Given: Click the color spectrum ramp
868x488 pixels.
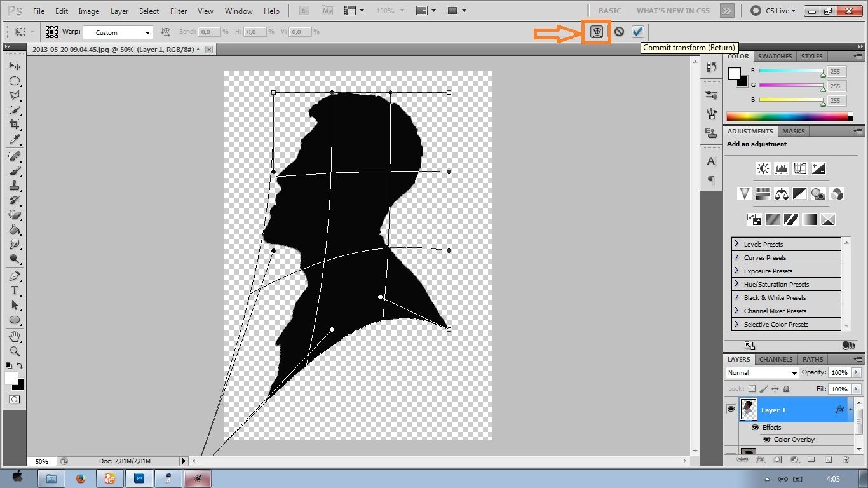Looking at the screenshot, I should point(787,117).
